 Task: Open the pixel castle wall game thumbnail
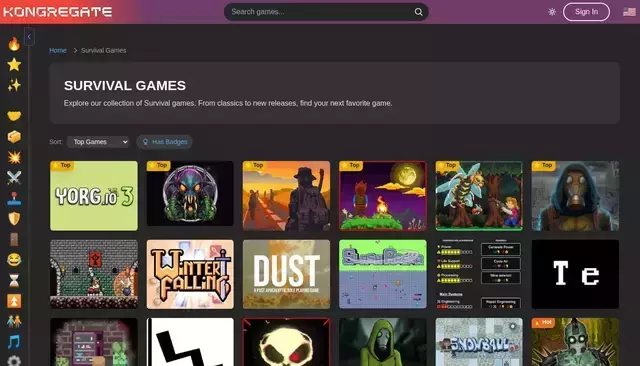point(94,274)
